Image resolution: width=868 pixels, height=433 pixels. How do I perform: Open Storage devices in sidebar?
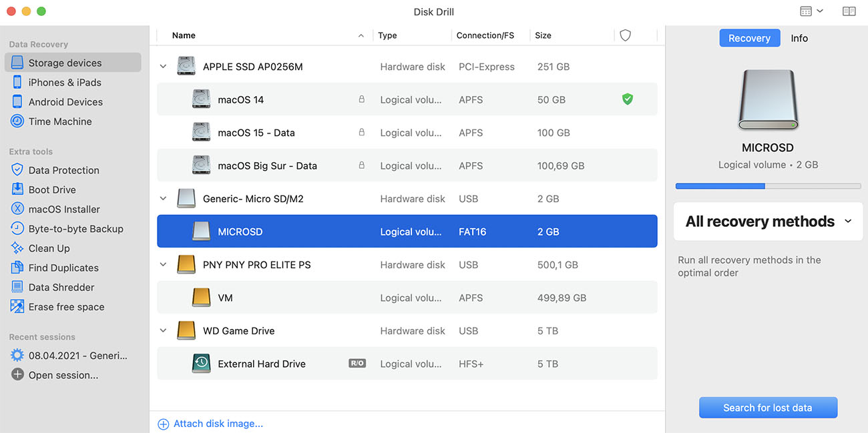point(73,63)
